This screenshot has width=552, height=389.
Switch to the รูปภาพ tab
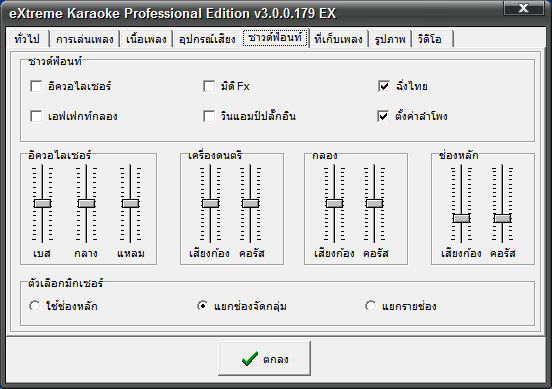tap(390, 39)
